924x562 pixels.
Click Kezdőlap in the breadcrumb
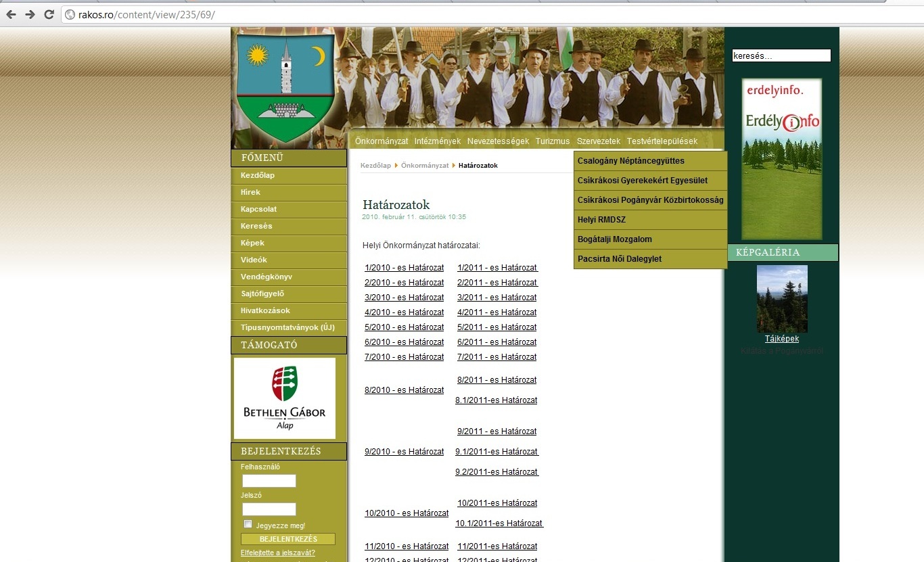375,166
